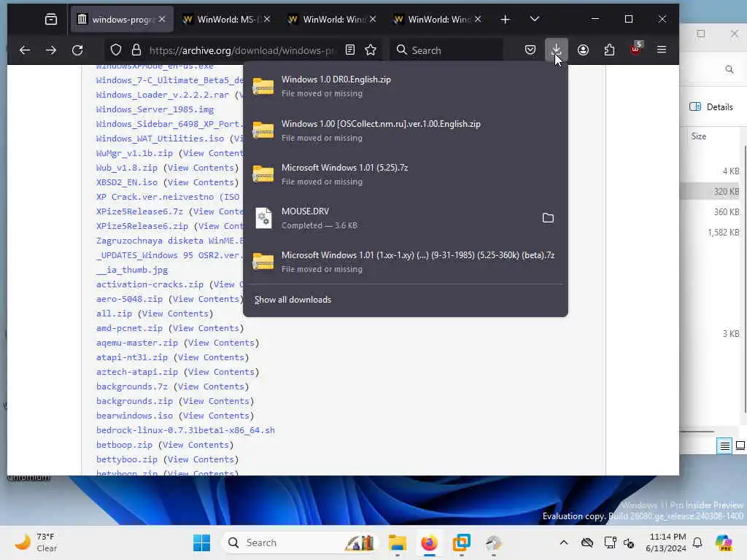Select Windows 1.01 beta 9-31-1985 download entry
This screenshot has width=747, height=560.
tap(405, 262)
